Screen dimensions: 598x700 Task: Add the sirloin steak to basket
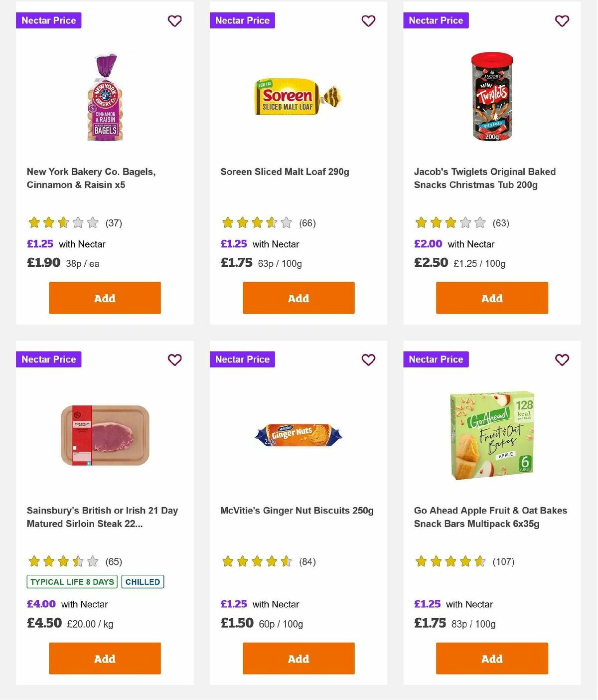(104, 658)
